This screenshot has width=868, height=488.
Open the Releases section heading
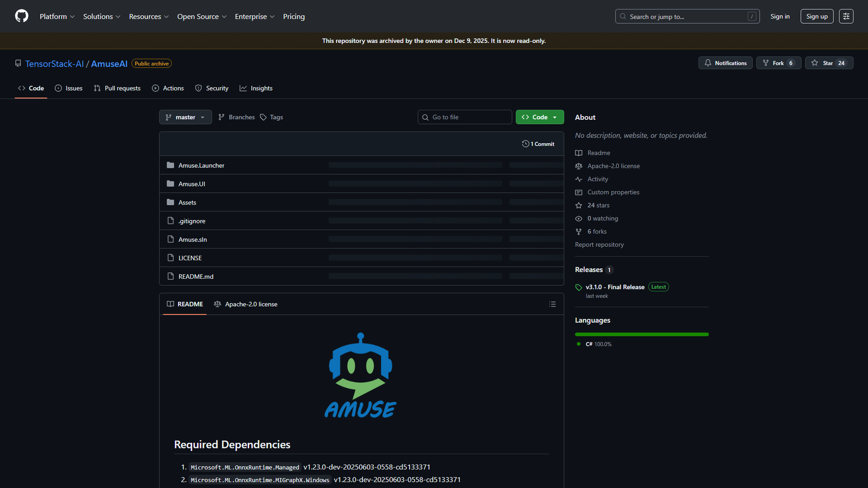[589, 270]
